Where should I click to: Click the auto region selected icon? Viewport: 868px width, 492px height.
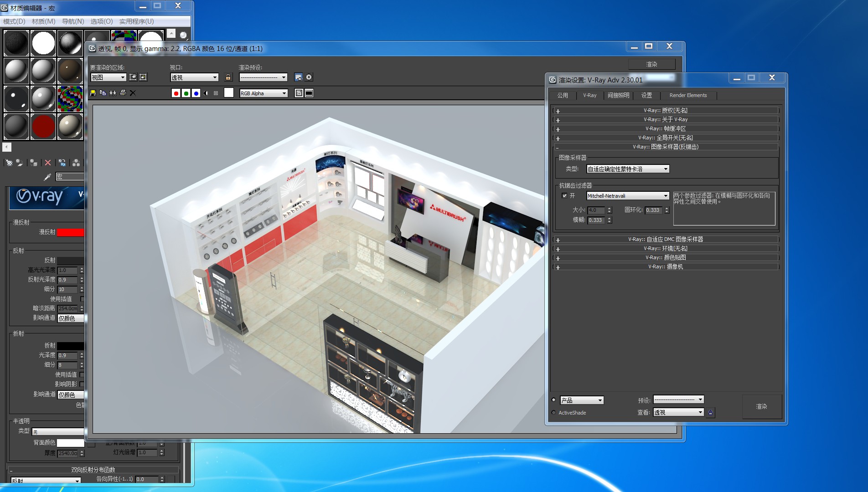(143, 77)
